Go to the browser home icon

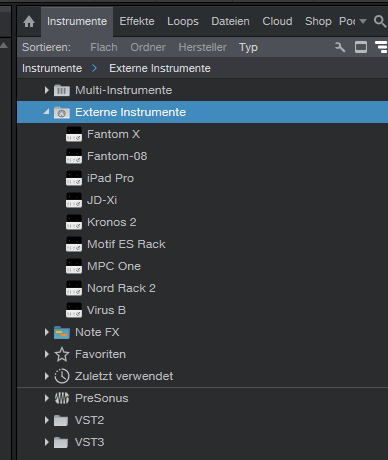pos(29,22)
